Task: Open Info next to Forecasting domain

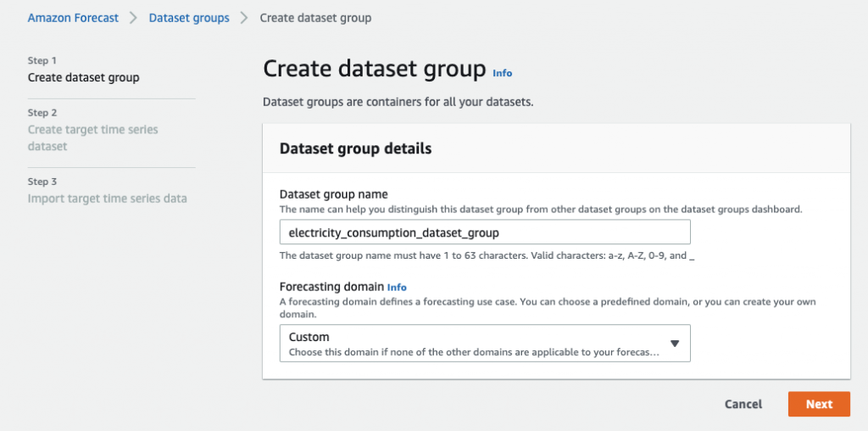Action: click(398, 288)
